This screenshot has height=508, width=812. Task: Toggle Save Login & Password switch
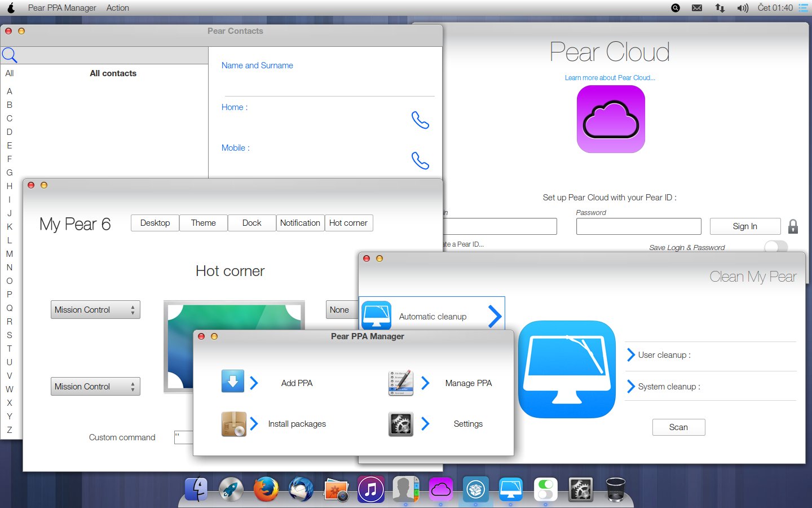pyautogui.click(x=775, y=247)
